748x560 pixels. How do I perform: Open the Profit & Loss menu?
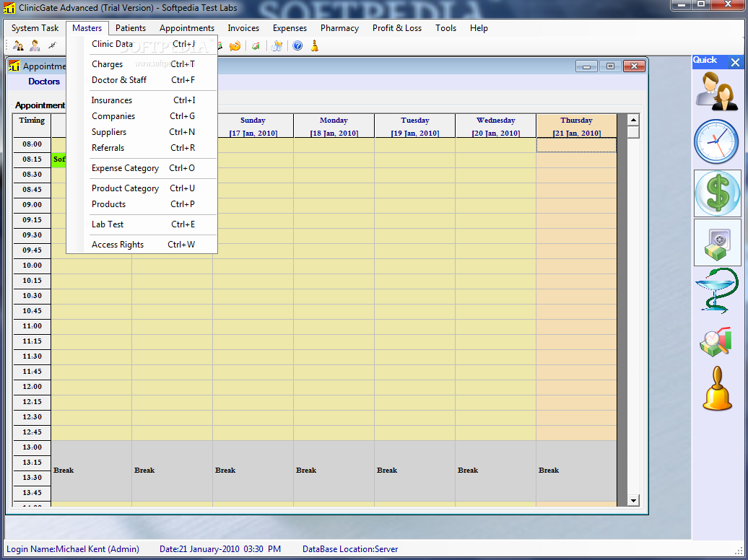[x=397, y=28]
